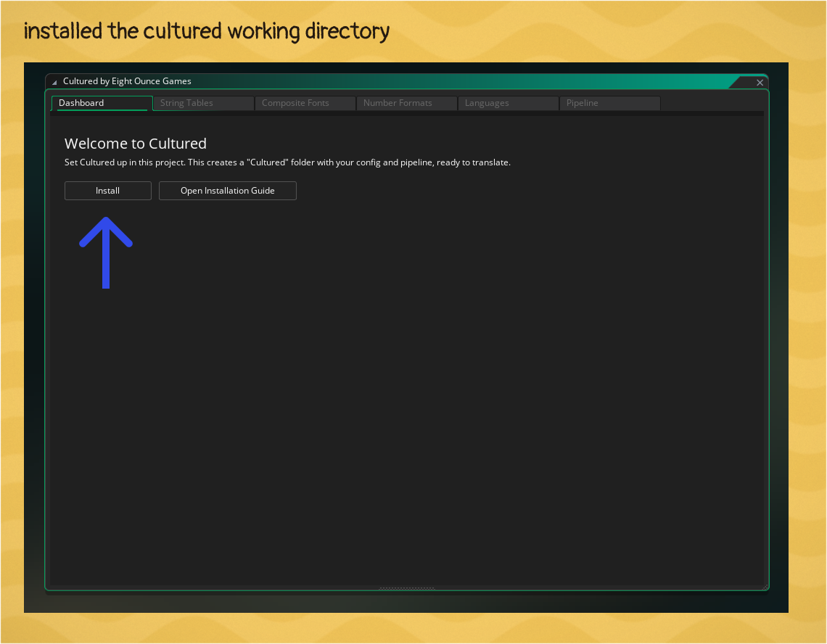Switch to the String Tables tab
Image resolution: width=827 pixels, height=644 pixels.
coord(204,103)
